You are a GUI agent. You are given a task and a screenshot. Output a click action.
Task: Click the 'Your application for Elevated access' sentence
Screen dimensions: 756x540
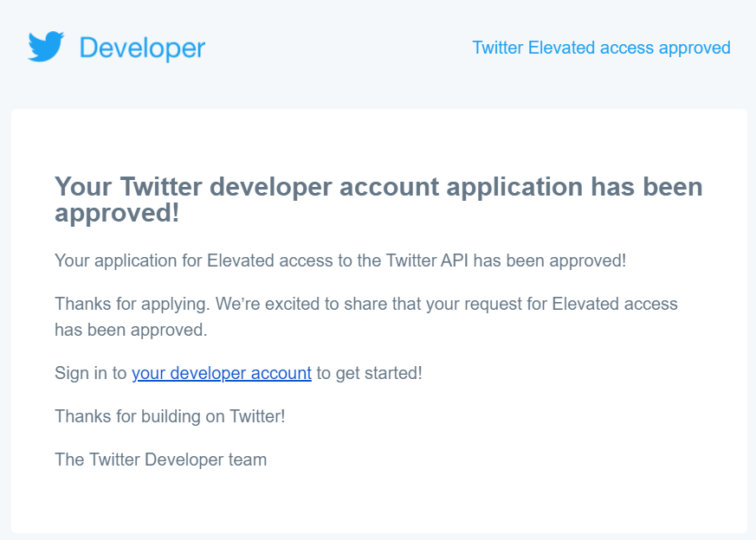click(x=340, y=260)
